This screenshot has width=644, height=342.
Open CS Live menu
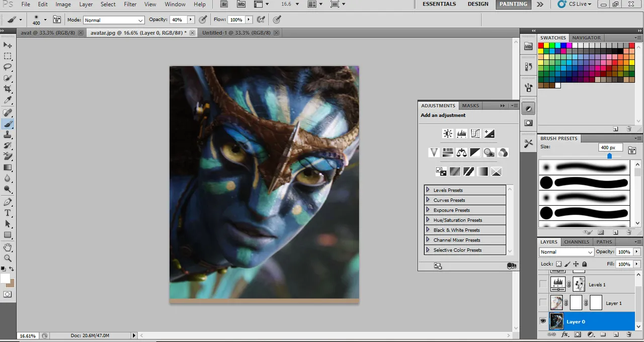coord(576,4)
